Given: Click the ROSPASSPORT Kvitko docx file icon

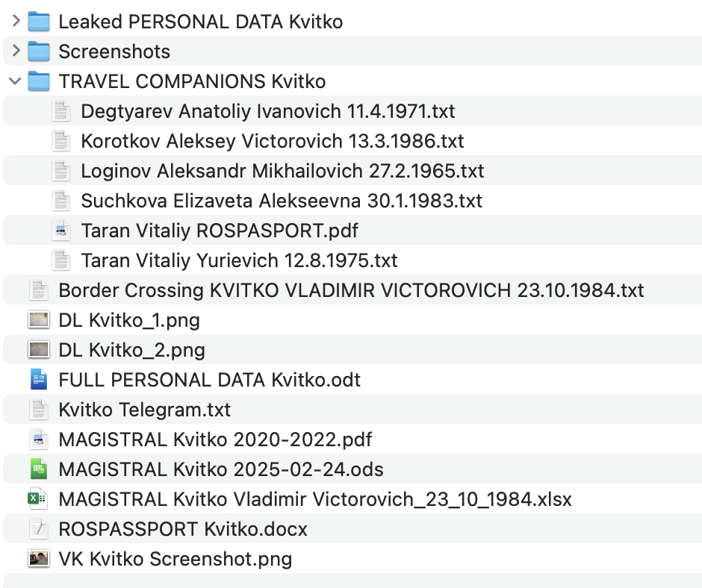Looking at the screenshot, I should point(39,529).
